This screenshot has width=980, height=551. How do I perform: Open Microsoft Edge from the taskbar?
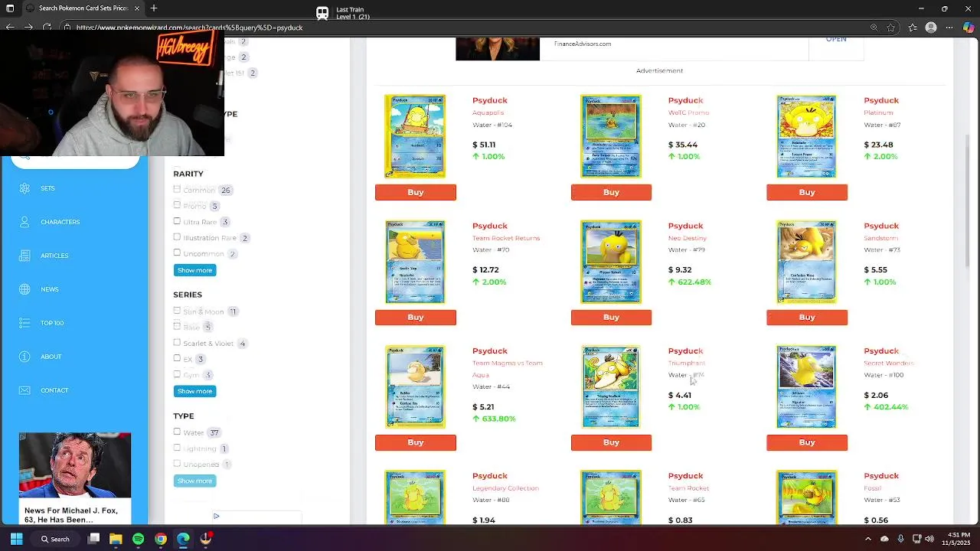[183, 539]
